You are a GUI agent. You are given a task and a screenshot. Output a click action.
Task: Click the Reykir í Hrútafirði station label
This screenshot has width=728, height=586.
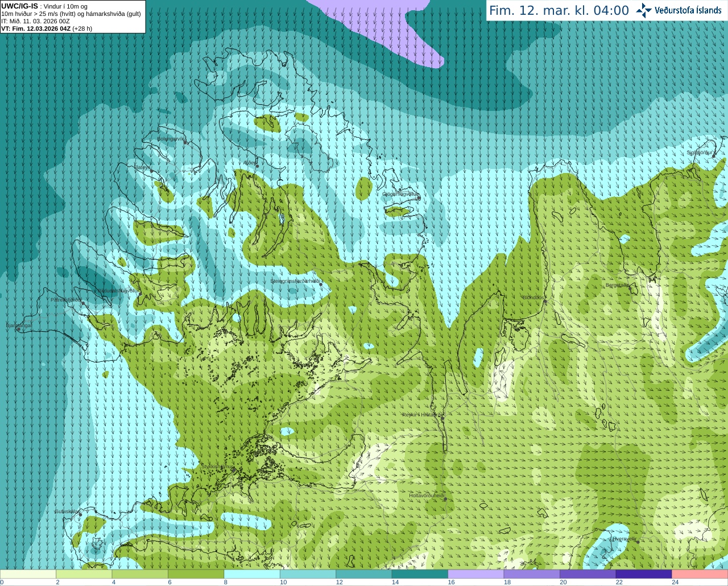[421, 415]
